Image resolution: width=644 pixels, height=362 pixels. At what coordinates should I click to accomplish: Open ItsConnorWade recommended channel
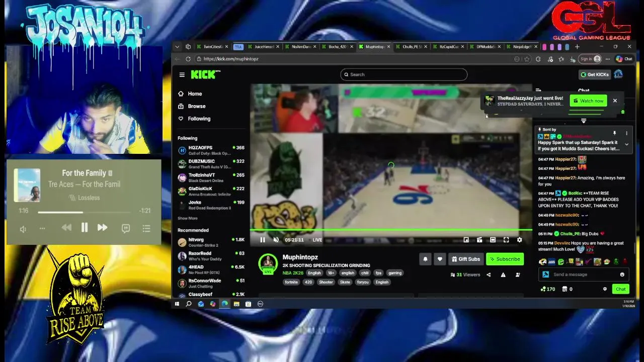coord(211,283)
